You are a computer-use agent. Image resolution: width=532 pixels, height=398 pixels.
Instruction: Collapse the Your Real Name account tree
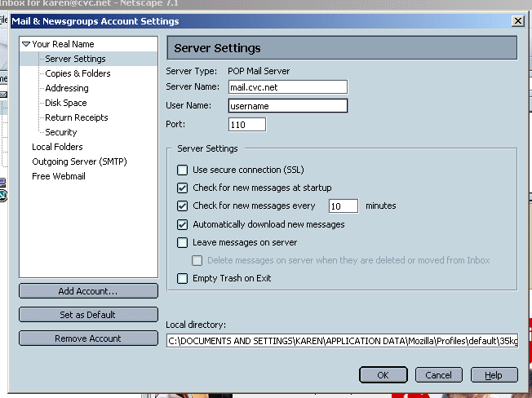pyautogui.click(x=26, y=44)
